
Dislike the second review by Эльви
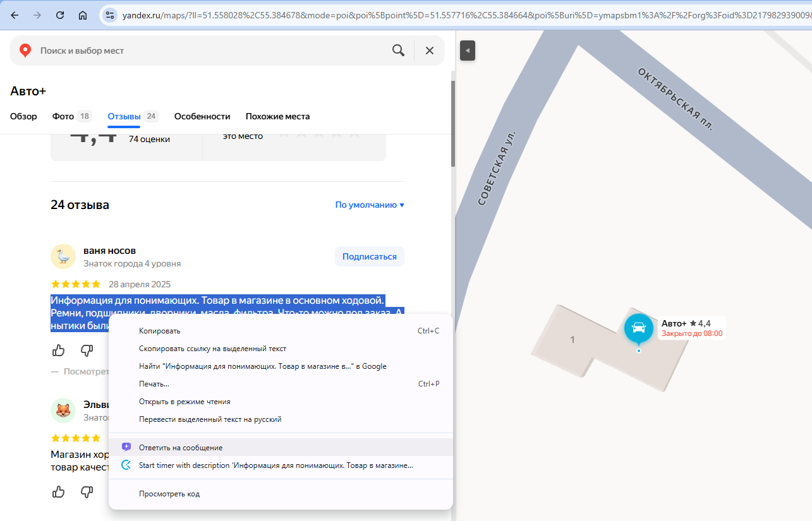coord(87,492)
